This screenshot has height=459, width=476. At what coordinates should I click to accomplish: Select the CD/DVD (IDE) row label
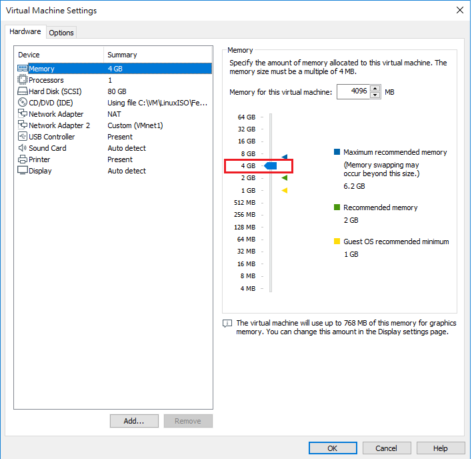pyautogui.click(x=51, y=103)
